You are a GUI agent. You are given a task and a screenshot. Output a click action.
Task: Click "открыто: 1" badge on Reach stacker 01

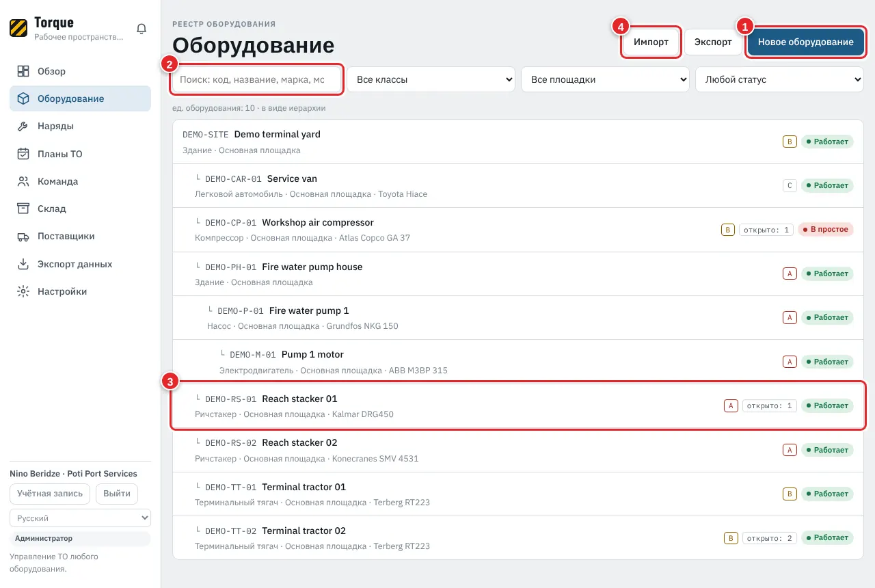coord(770,406)
